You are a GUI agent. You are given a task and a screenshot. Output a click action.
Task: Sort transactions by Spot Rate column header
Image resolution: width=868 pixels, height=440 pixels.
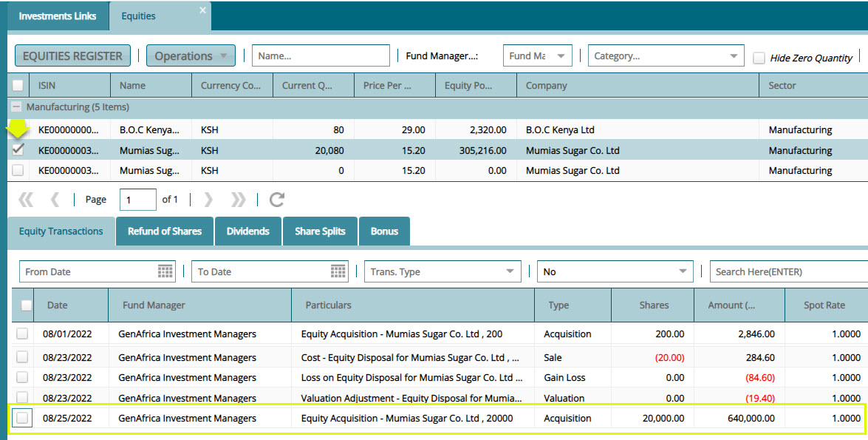(x=826, y=305)
